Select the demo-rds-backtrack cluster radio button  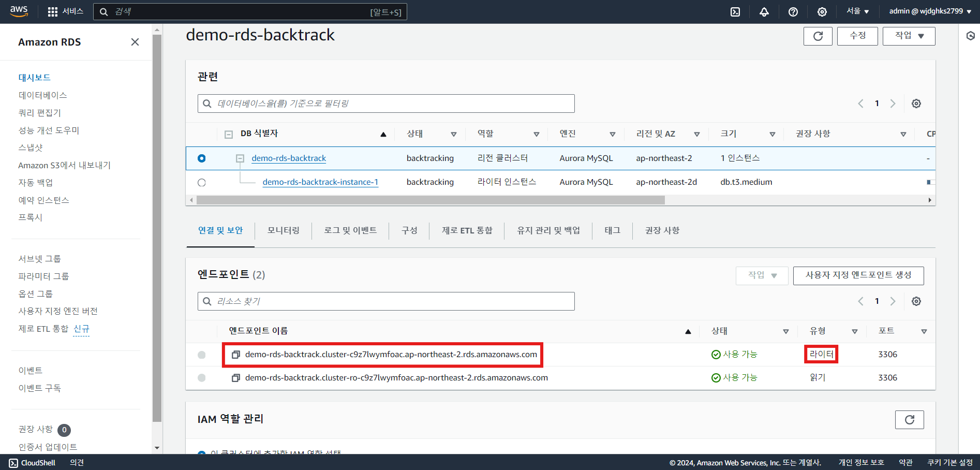click(202, 158)
